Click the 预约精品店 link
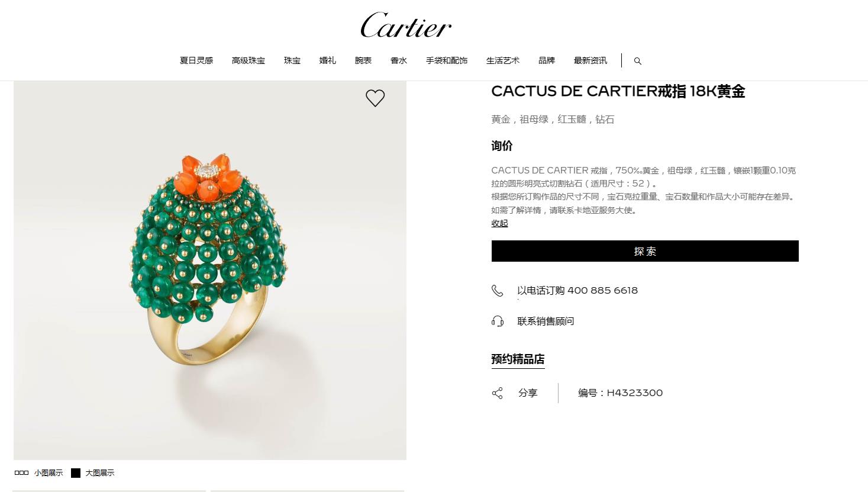Screen dimensions: 868x492 click(x=518, y=359)
